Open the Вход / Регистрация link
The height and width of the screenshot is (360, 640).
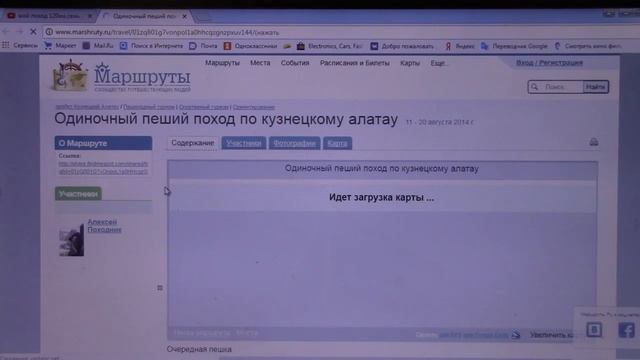[x=549, y=62]
